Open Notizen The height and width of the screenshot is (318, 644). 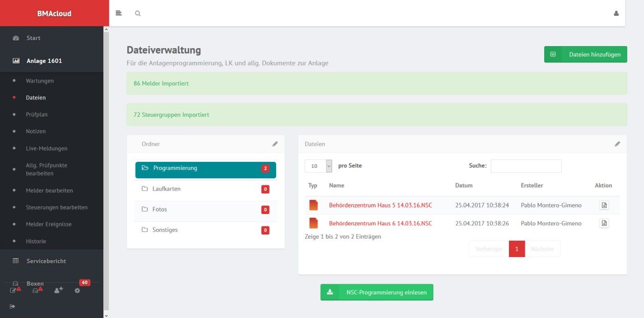[x=36, y=132]
